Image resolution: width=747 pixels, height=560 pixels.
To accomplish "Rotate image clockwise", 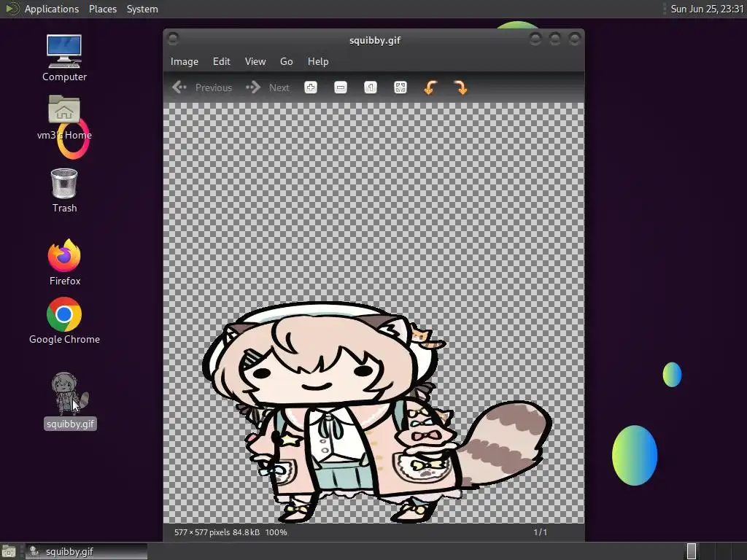I will click(461, 87).
